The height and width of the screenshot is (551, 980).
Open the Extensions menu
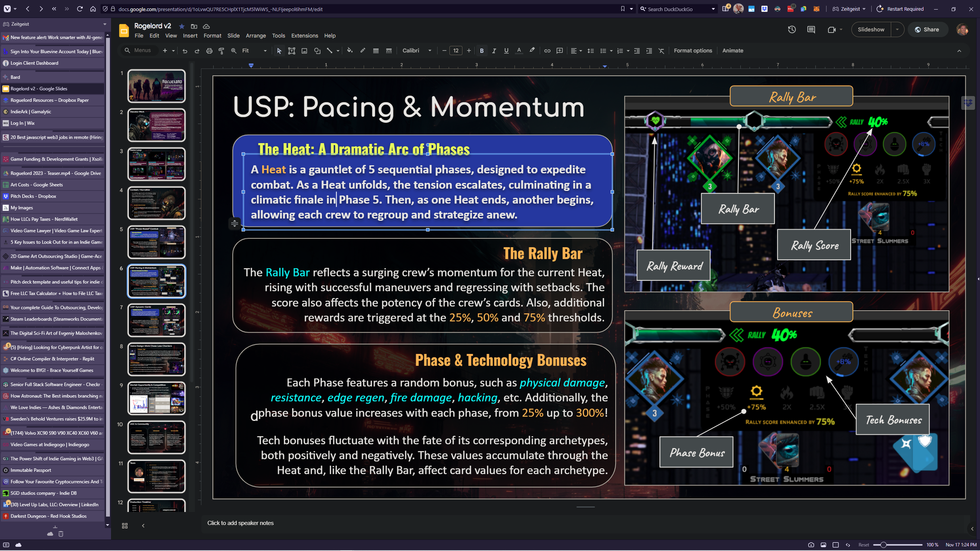coord(304,36)
